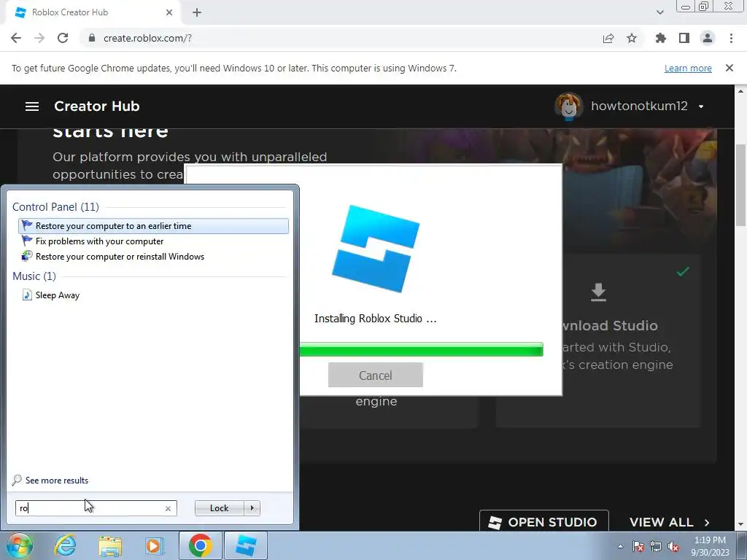This screenshot has width=747, height=560.
Task: Reload the create.roblox.com page
Action: coord(63,38)
